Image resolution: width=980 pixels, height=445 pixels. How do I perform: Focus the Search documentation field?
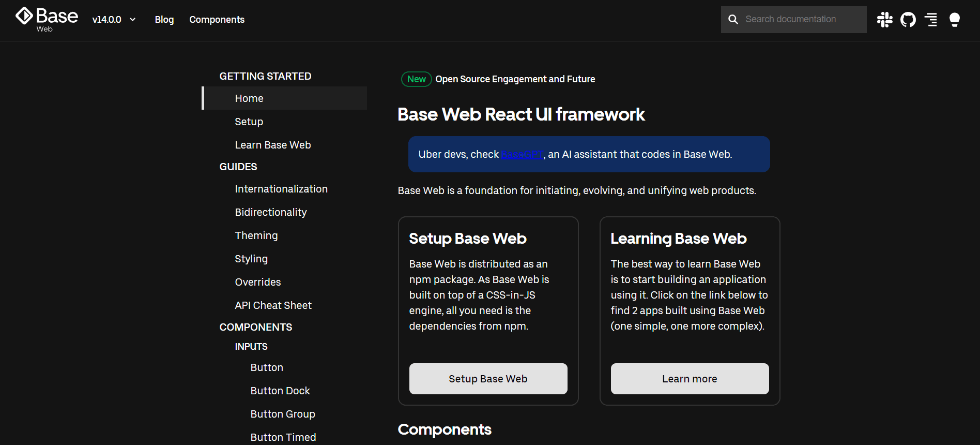click(x=794, y=20)
